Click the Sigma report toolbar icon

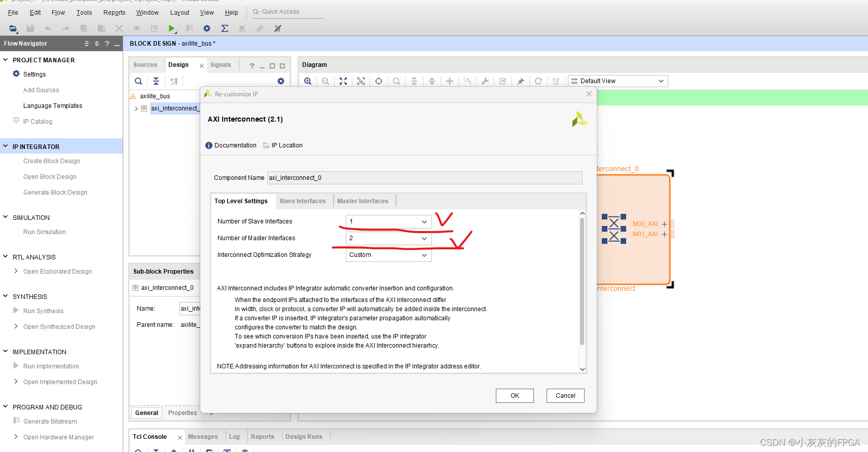tap(225, 28)
